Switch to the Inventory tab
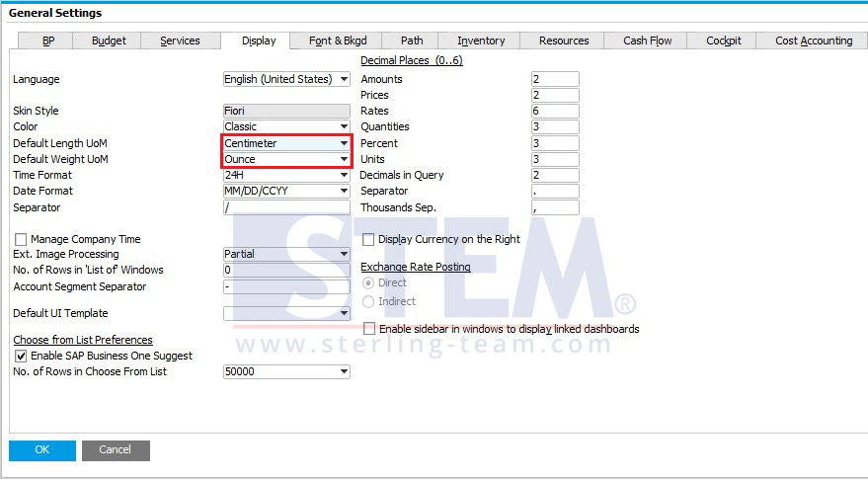Screen dimensions: 868x480 (x=480, y=40)
